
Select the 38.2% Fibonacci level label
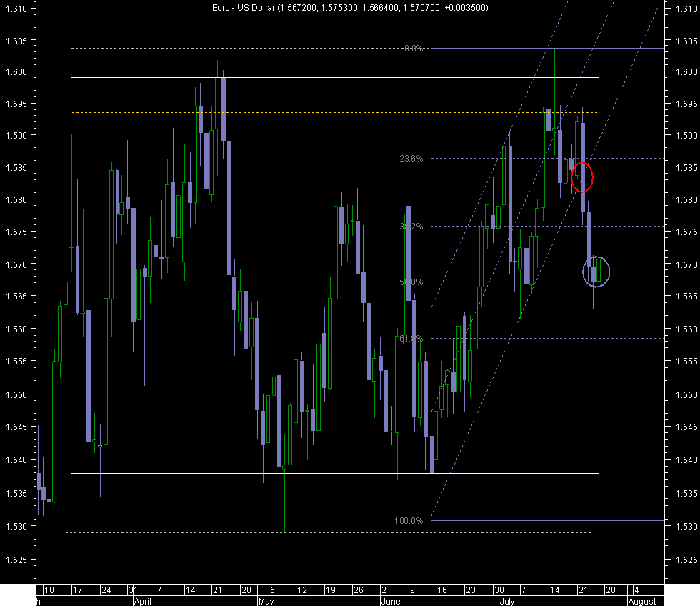(x=411, y=227)
